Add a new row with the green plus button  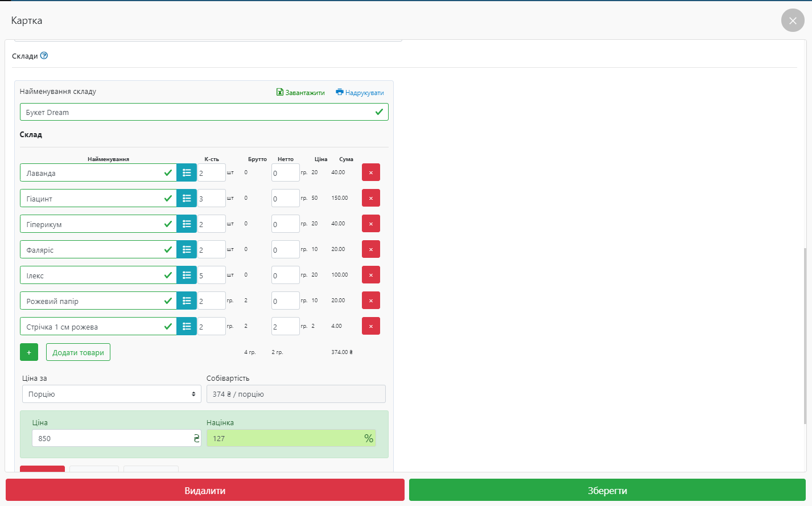pyautogui.click(x=29, y=352)
